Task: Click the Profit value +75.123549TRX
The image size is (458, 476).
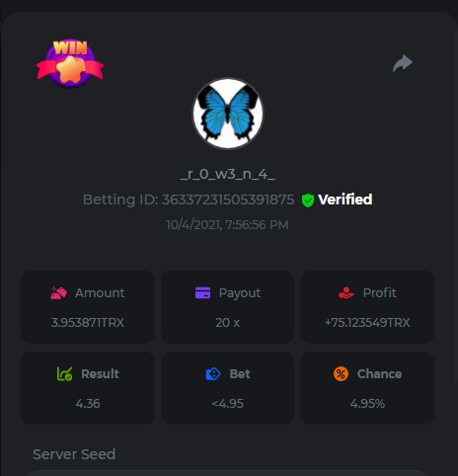Action: (367, 323)
